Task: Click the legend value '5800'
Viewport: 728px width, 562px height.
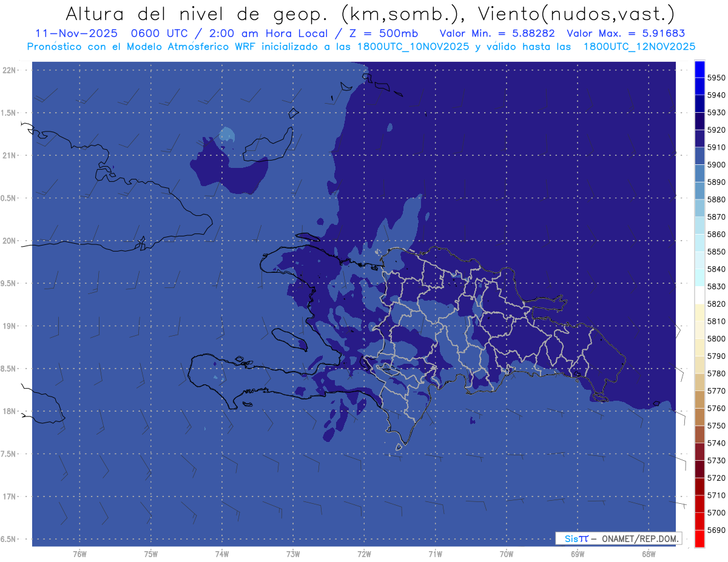Action: (x=716, y=339)
